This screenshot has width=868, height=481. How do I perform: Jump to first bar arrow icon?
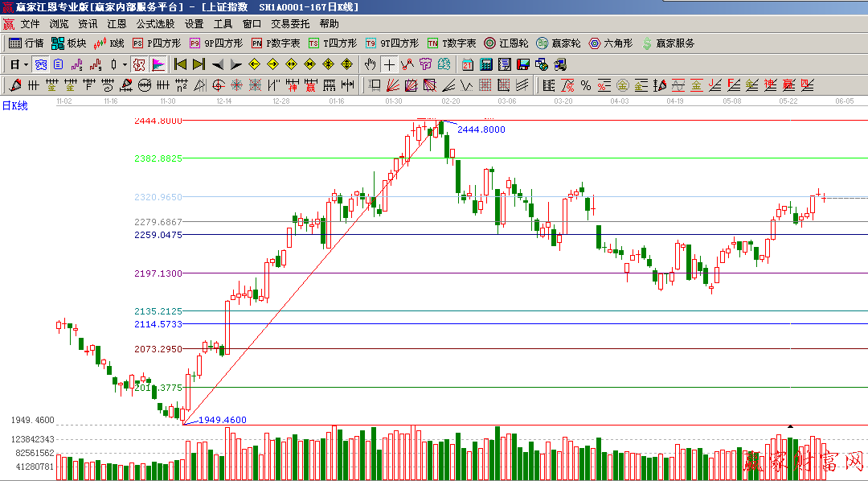coord(180,64)
